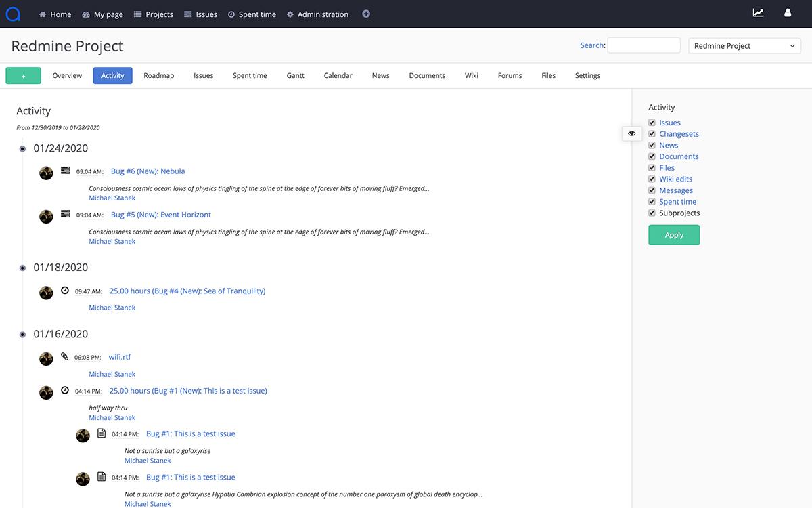Click the 01/16/2020 timeline marker dot
This screenshot has height=508, width=812.
coord(22,334)
